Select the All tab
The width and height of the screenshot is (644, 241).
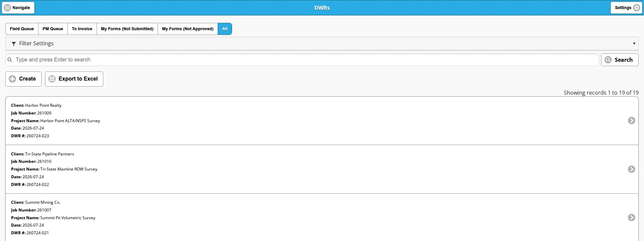(225, 29)
